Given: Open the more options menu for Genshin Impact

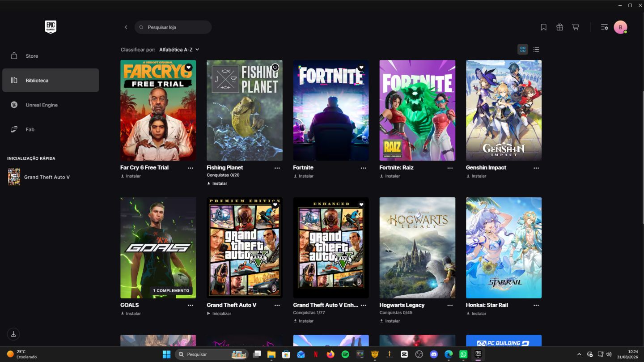Looking at the screenshot, I should click(536, 168).
